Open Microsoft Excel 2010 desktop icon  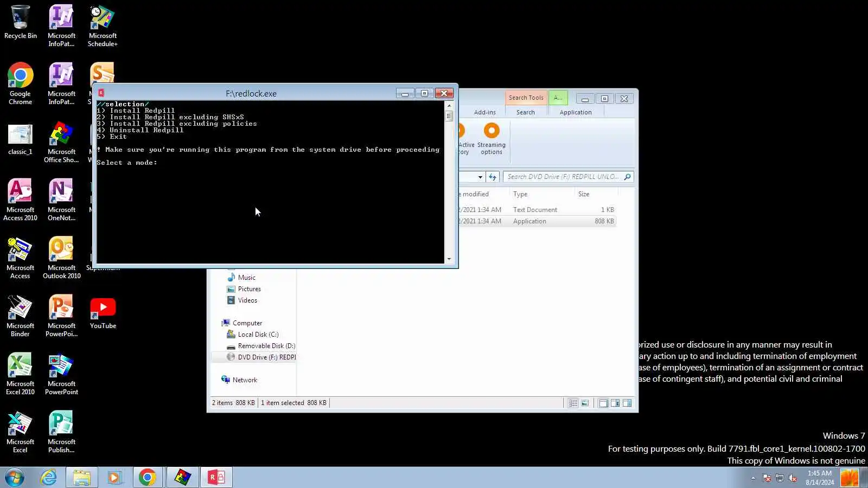point(20,374)
